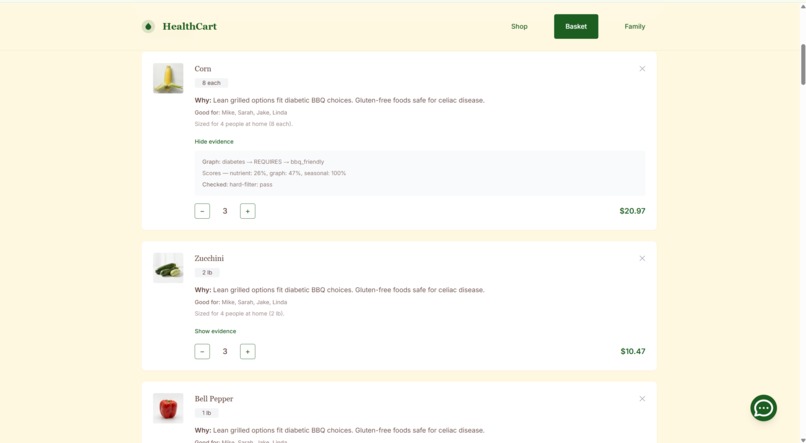
Task: Click the '8 each' size tag
Action: pos(211,83)
